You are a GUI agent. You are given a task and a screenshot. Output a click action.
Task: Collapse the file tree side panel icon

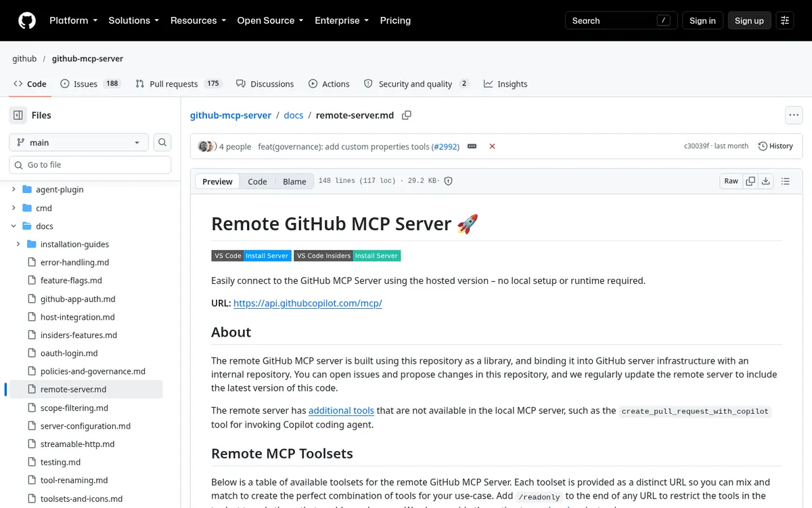coord(18,115)
